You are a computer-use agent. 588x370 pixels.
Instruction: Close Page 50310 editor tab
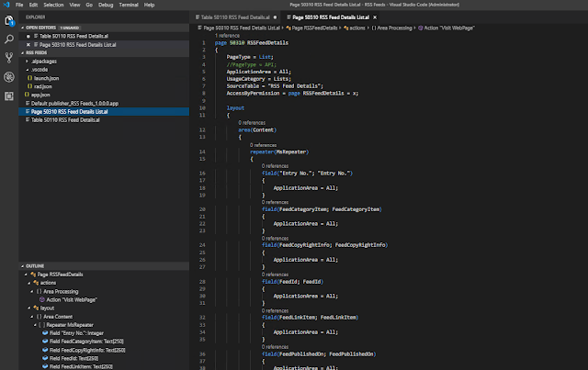[372, 17]
